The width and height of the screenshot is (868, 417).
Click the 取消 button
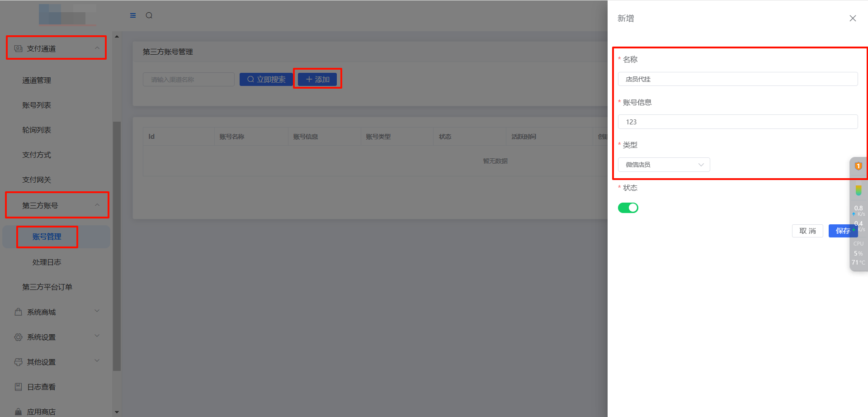(807, 231)
